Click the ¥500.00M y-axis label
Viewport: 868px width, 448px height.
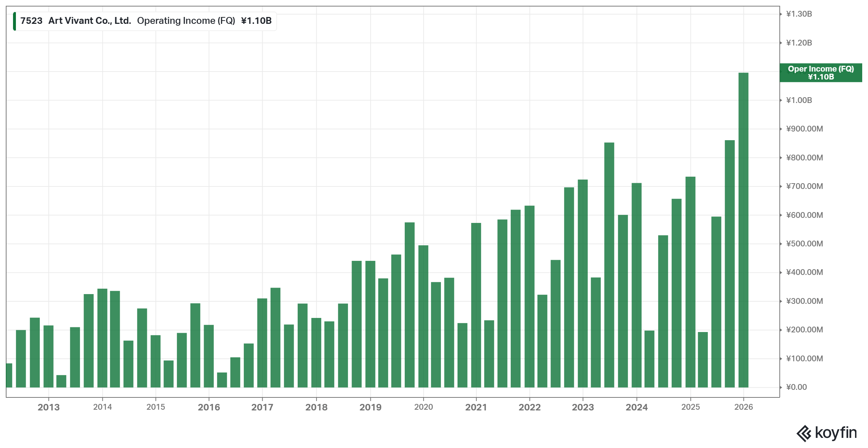[804, 244]
